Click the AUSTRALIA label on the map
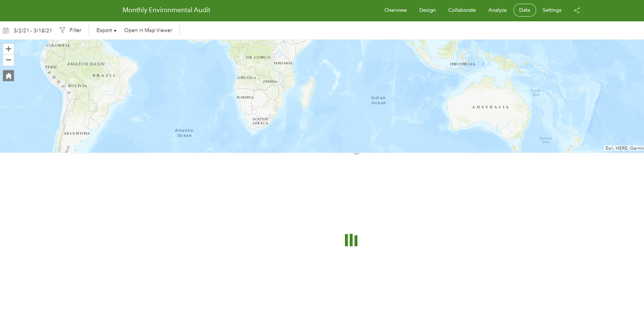Image resolution: width=644 pixels, height=312 pixels. coord(491,107)
